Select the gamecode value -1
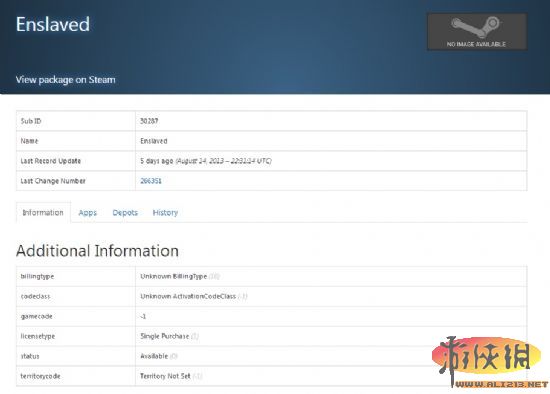550x394 pixels. [143, 316]
